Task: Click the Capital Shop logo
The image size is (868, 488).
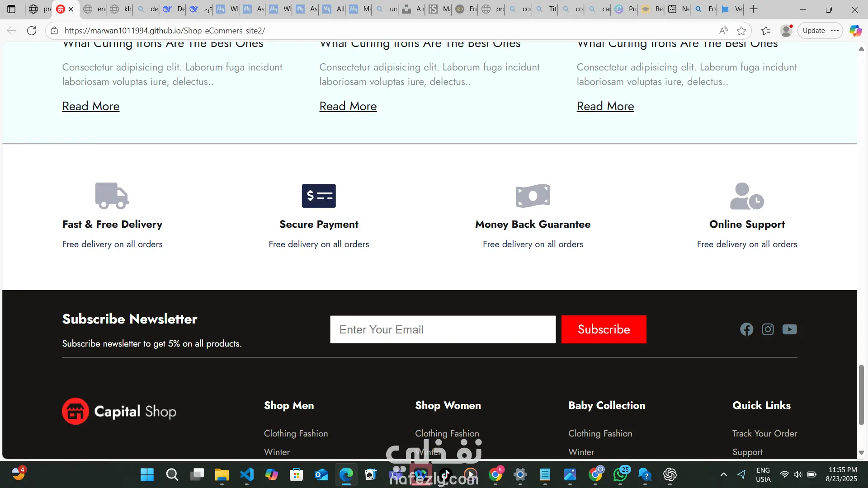Action: coord(119,411)
